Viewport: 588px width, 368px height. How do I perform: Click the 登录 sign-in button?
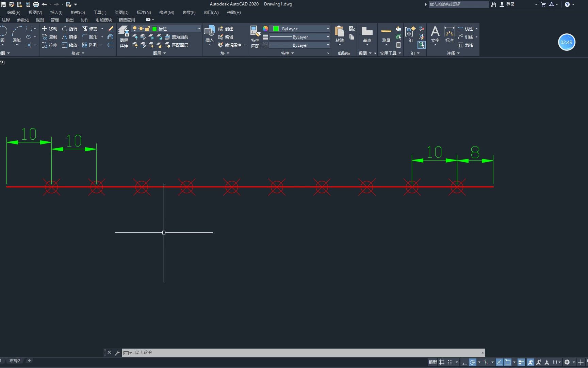pyautogui.click(x=507, y=4)
